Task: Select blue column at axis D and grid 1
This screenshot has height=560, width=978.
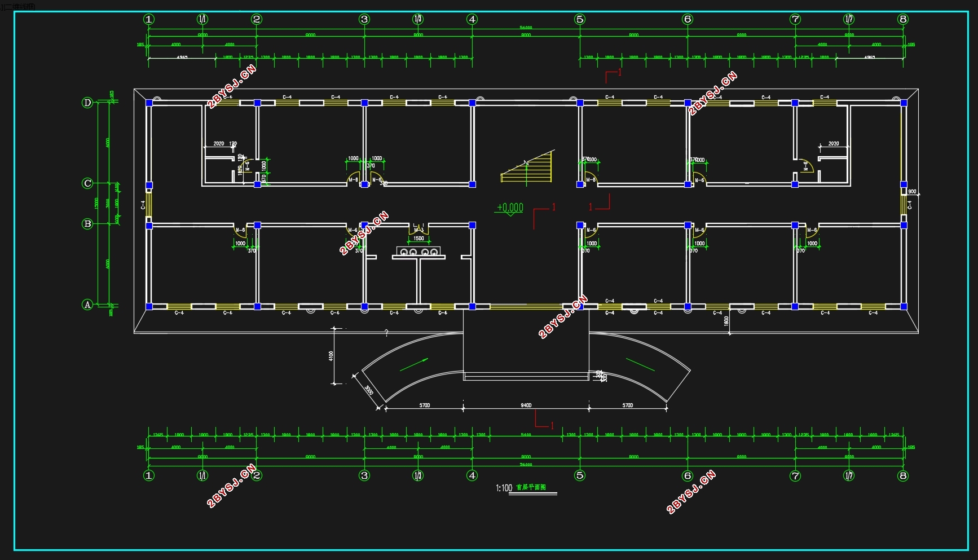Action: pyautogui.click(x=149, y=103)
